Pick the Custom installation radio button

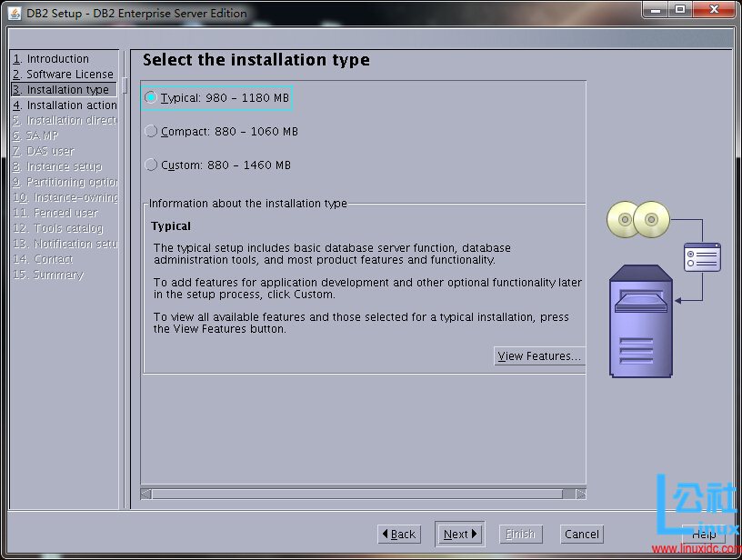click(x=151, y=165)
